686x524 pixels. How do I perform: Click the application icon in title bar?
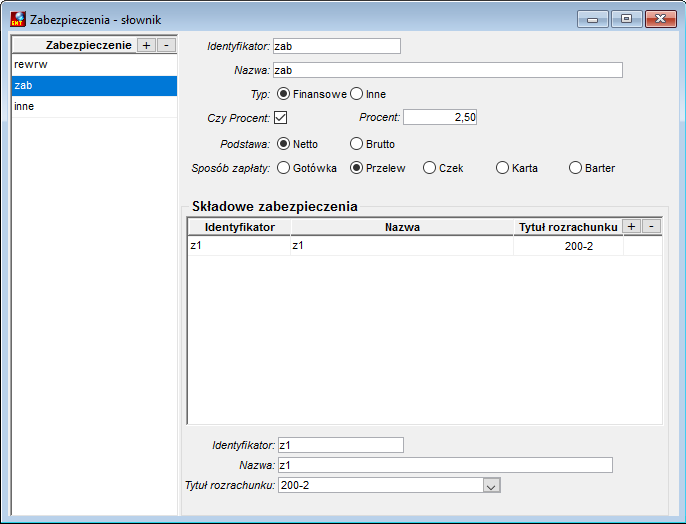point(18,19)
